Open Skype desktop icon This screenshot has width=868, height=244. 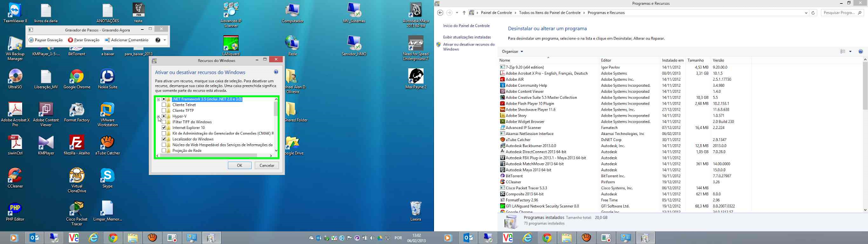point(107,178)
